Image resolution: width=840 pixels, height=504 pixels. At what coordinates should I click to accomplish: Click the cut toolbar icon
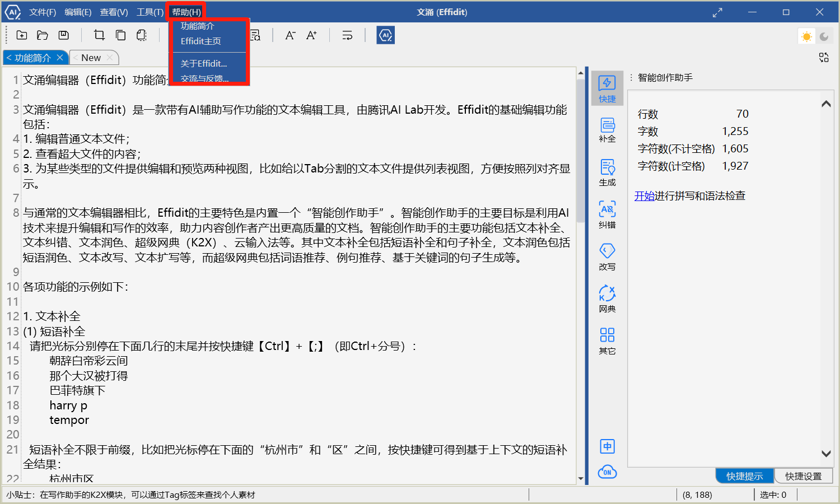(100, 35)
